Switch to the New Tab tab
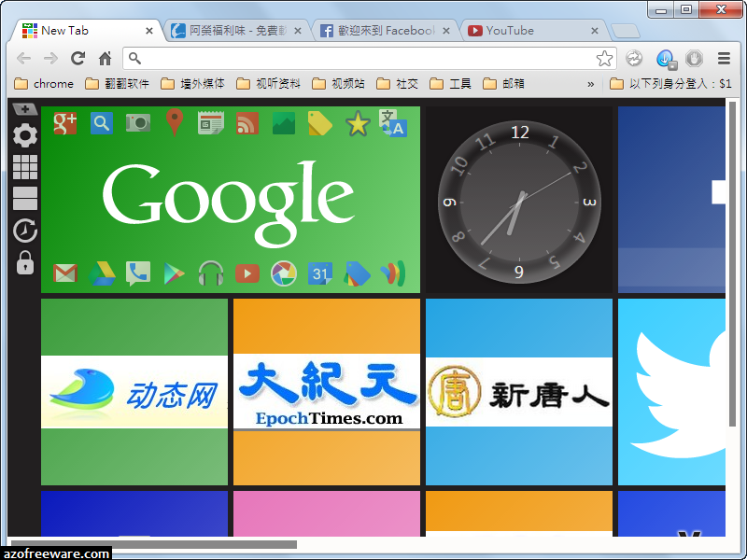 [88, 31]
